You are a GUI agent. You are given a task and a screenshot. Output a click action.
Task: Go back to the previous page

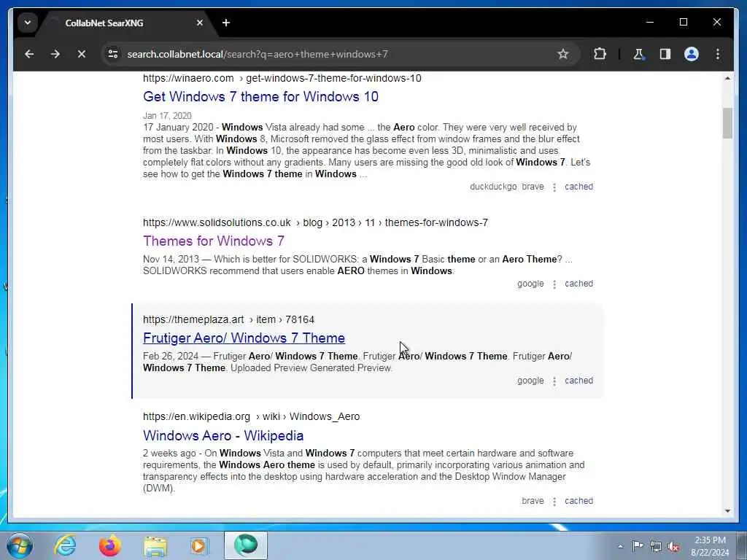[x=29, y=54]
